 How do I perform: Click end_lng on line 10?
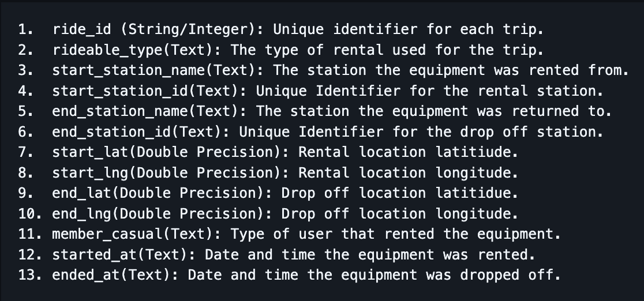81,214
